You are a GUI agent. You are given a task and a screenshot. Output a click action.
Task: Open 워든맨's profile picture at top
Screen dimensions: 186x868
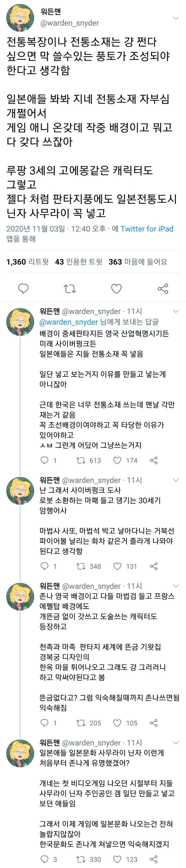pyautogui.click(x=20, y=18)
